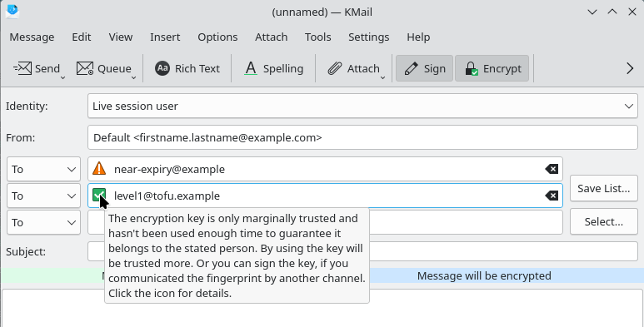Open the Edit menu
Image resolution: width=644 pixels, height=327 pixels.
[x=82, y=37]
